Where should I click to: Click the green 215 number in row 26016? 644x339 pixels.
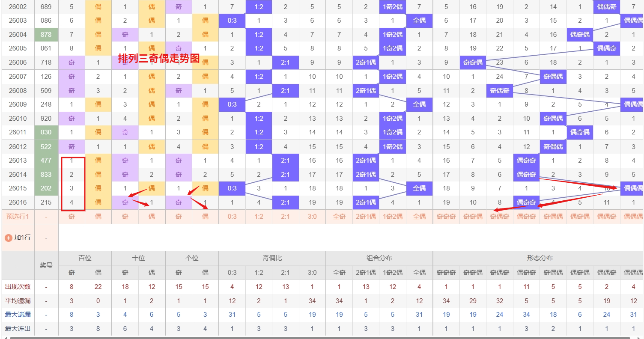pos(46,202)
